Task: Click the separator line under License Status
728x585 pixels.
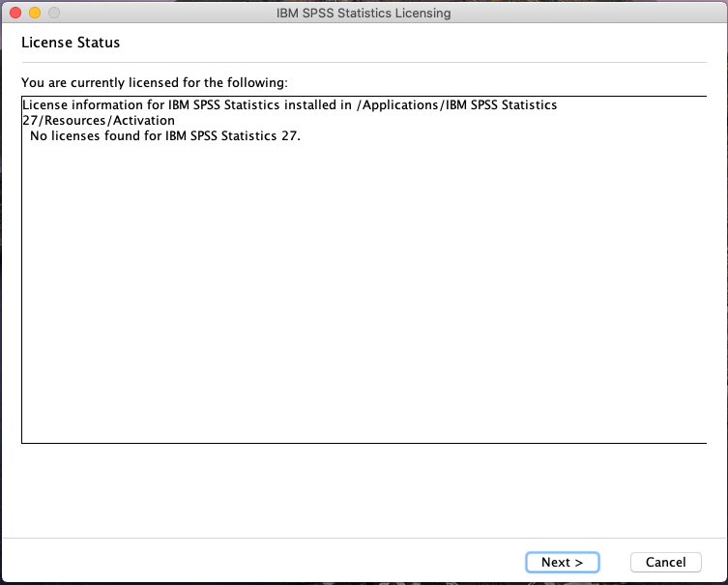Action: click(364, 63)
